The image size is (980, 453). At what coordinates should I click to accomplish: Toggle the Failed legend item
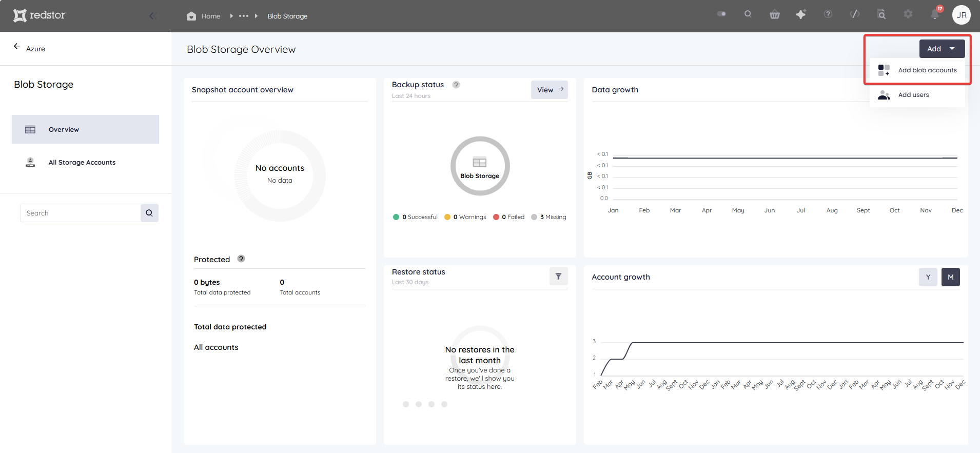(508, 217)
